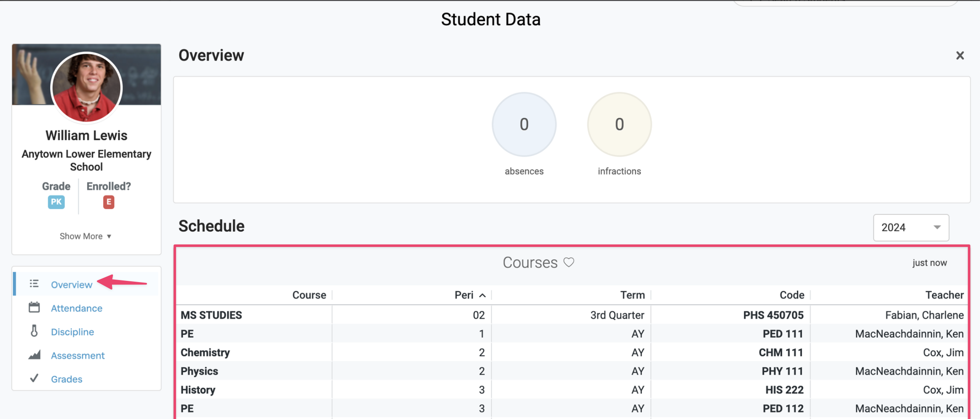
Task: Collapse the Peri column sort chevron
Action: (x=483, y=295)
